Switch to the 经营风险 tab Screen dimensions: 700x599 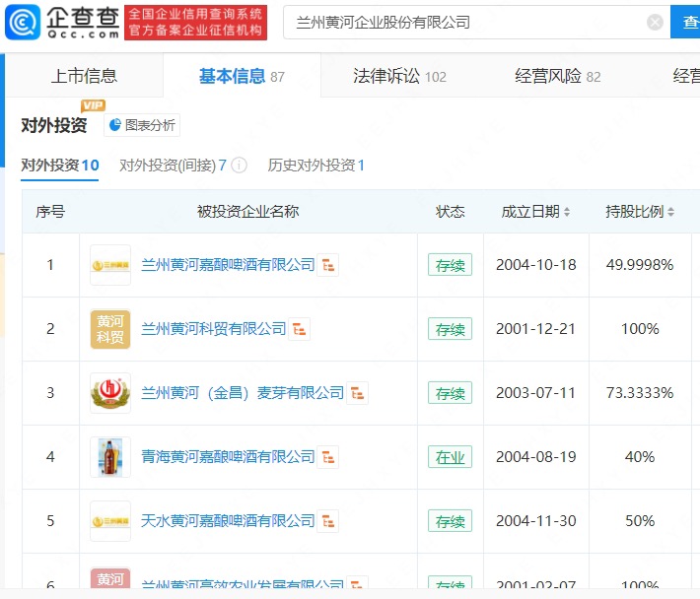click(558, 76)
